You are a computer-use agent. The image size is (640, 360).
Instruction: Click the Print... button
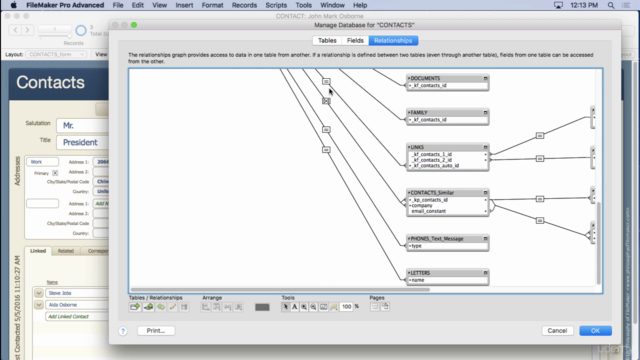pyautogui.click(x=156, y=331)
